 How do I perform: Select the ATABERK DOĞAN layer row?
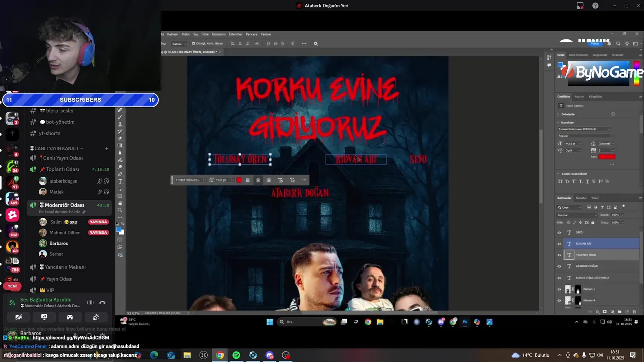602,266
